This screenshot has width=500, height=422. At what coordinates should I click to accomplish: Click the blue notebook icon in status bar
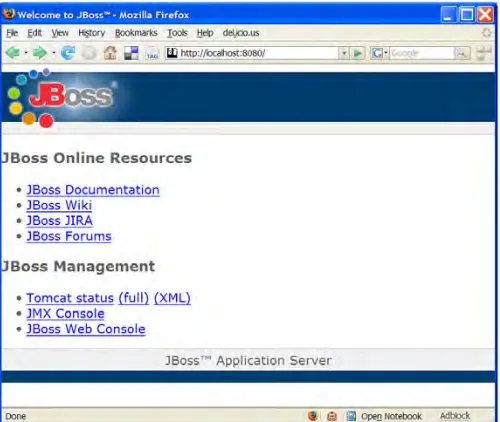[351, 416]
